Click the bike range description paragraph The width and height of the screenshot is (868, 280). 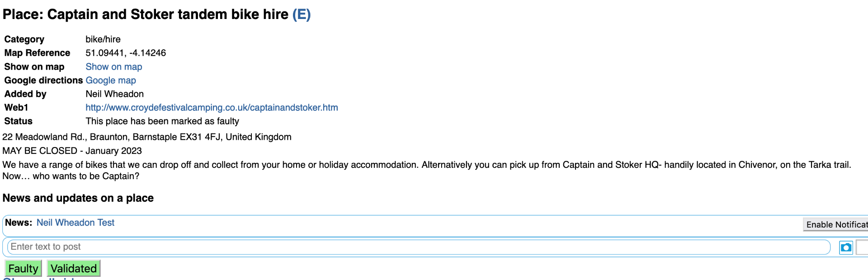pos(427,171)
